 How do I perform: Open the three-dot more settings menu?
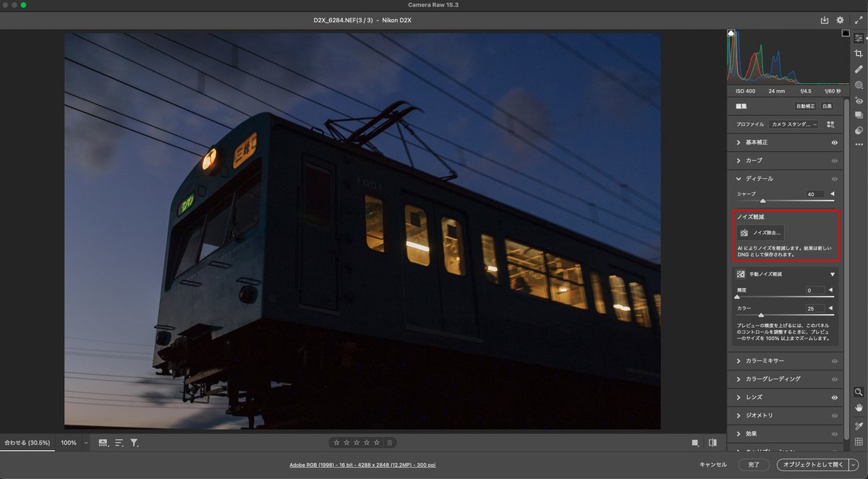pyautogui.click(x=859, y=145)
